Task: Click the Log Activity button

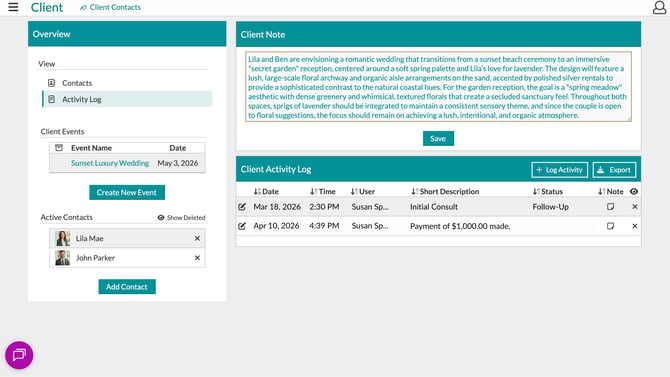Action: pyautogui.click(x=559, y=170)
